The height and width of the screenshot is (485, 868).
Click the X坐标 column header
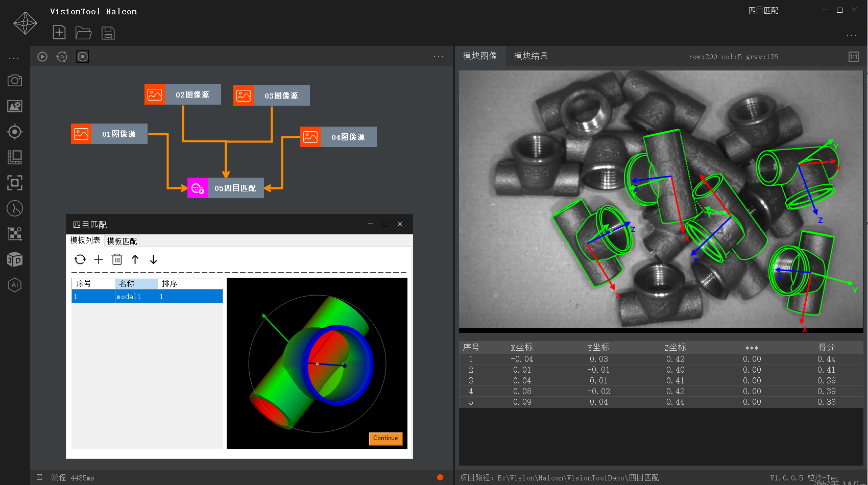[x=522, y=348]
